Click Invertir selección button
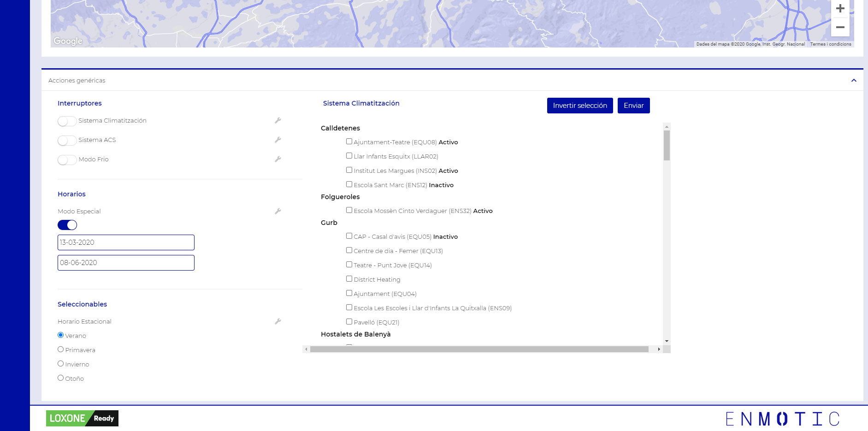868x431 pixels. click(580, 106)
